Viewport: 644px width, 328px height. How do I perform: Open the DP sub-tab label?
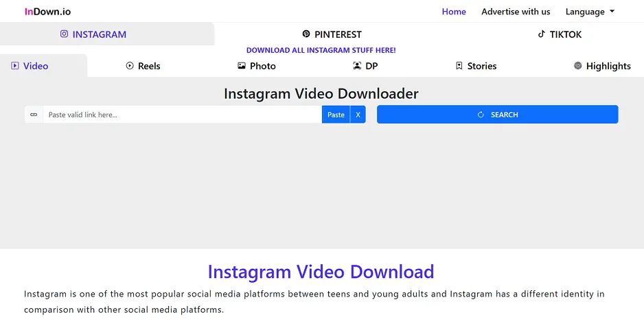click(371, 66)
